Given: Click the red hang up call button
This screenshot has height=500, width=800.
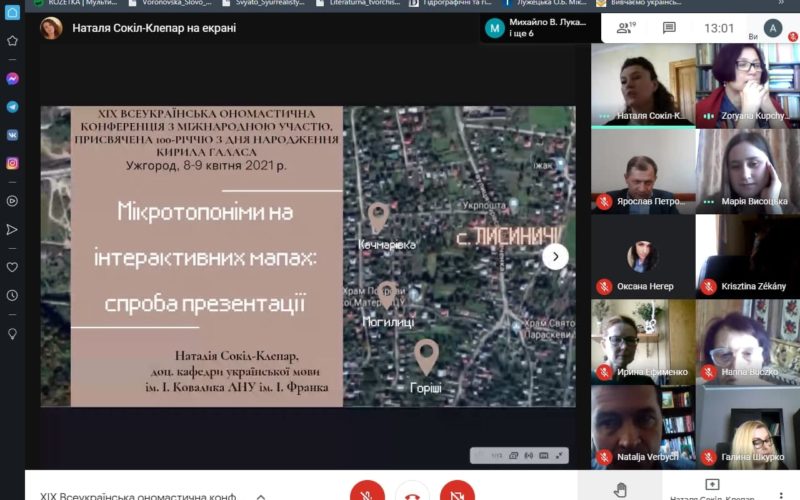Looking at the screenshot, I should tap(412, 492).
